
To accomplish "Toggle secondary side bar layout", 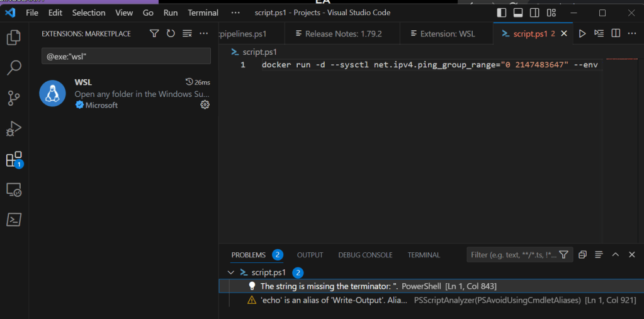I will [534, 13].
